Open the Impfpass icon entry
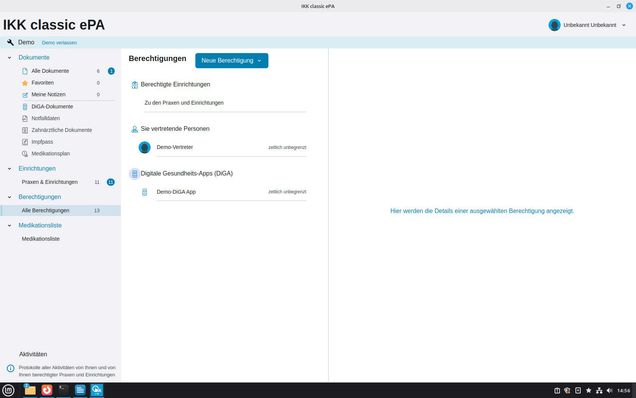The width and height of the screenshot is (636, 398). click(25, 142)
